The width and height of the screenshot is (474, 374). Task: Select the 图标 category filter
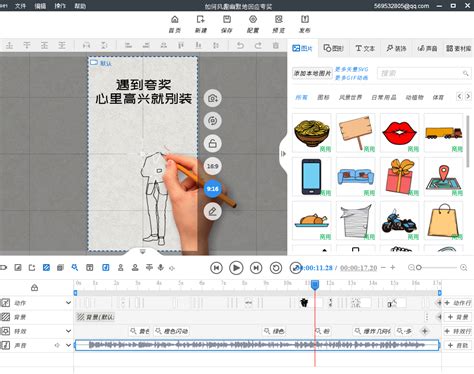click(x=323, y=97)
